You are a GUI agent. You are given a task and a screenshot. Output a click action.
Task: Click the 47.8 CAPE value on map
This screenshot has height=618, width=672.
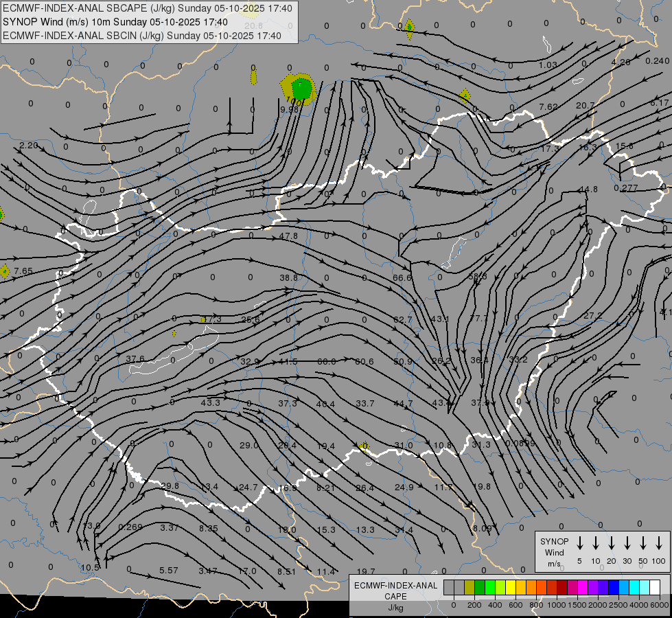[288, 236]
